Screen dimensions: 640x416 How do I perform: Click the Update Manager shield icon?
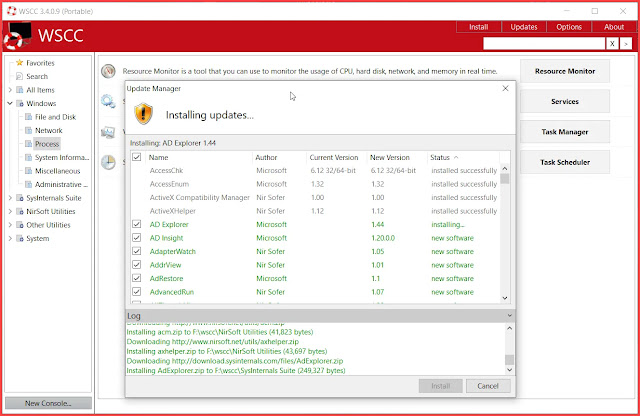pyautogui.click(x=143, y=114)
